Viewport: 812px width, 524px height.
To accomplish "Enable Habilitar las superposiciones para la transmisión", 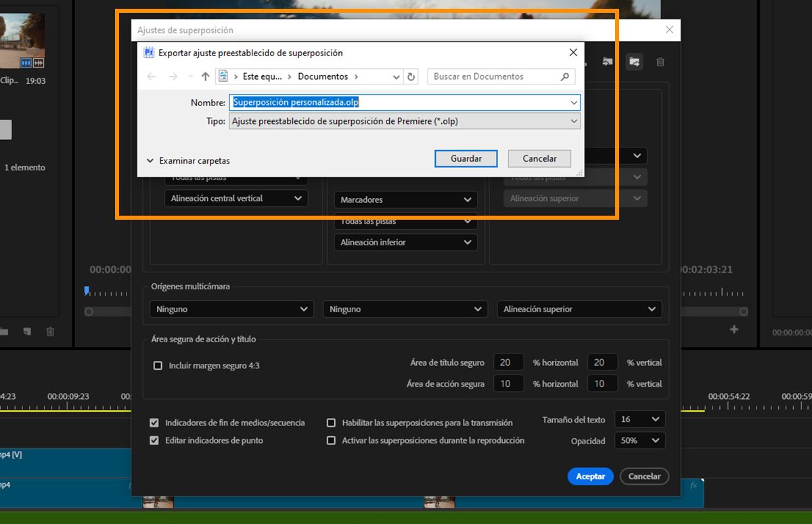I will 331,423.
